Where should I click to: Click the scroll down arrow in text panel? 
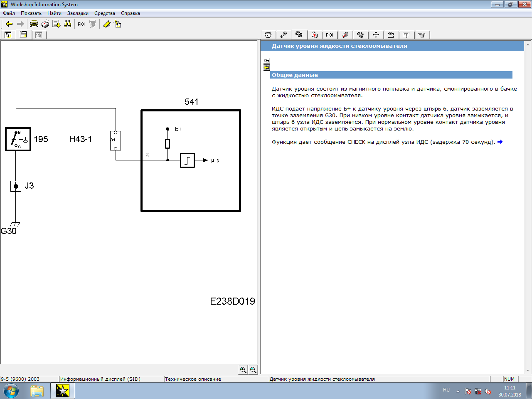528,371
